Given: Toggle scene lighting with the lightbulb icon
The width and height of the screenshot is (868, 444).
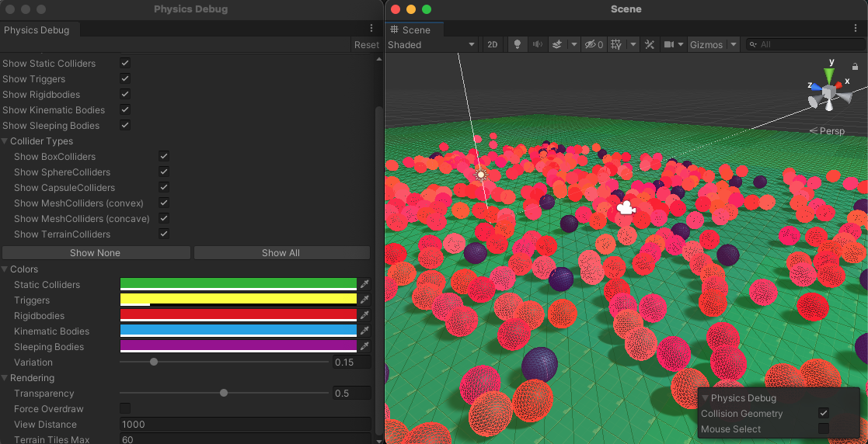Looking at the screenshot, I should tap(517, 45).
